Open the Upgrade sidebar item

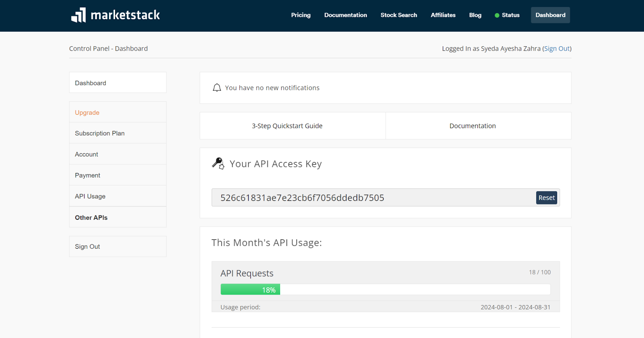(x=118, y=112)
